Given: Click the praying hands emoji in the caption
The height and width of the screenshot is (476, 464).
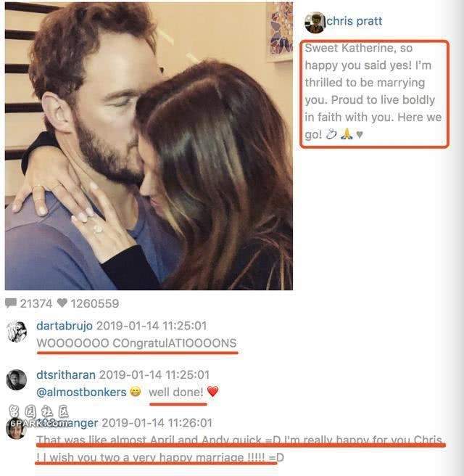Looking at the screenshot, I should 347,134.
